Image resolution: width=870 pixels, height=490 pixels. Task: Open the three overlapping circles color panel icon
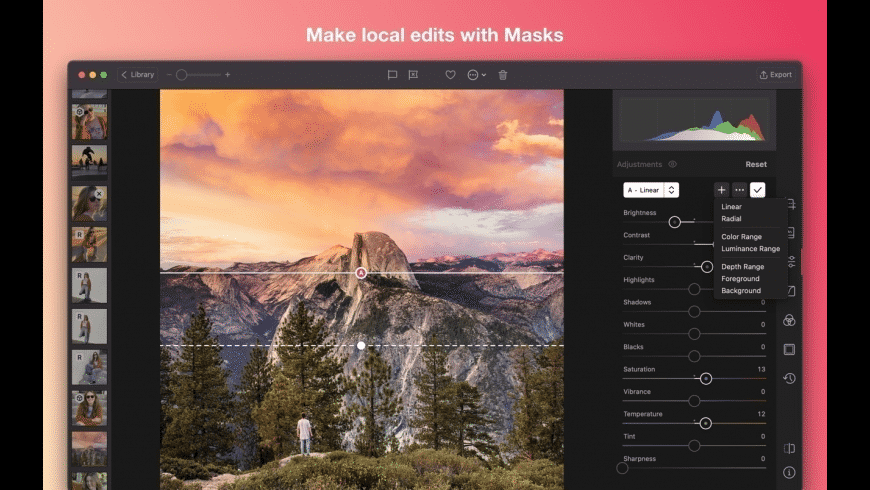tap(789, 320)
